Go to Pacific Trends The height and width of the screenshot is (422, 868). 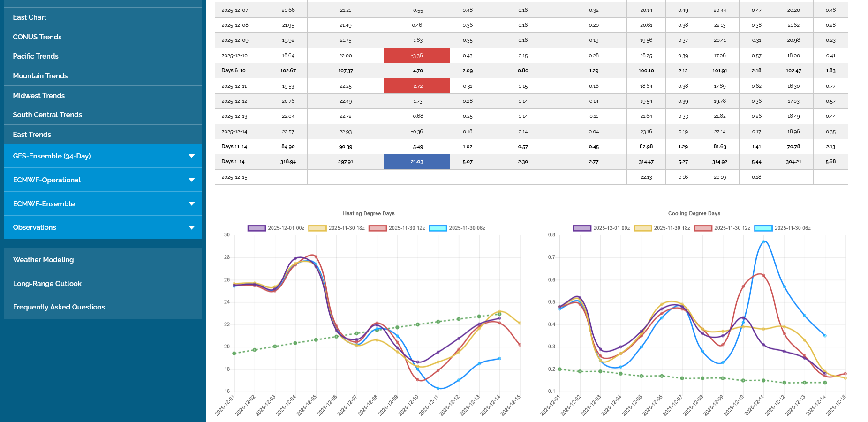point(36,56)
